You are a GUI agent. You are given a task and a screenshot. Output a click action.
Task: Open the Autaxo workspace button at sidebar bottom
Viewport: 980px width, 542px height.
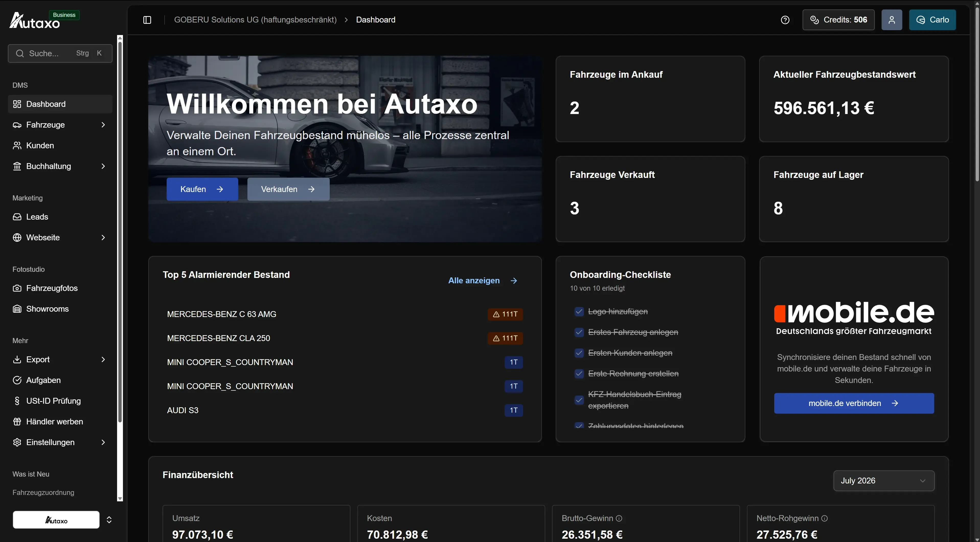click(x=56, y=520)
